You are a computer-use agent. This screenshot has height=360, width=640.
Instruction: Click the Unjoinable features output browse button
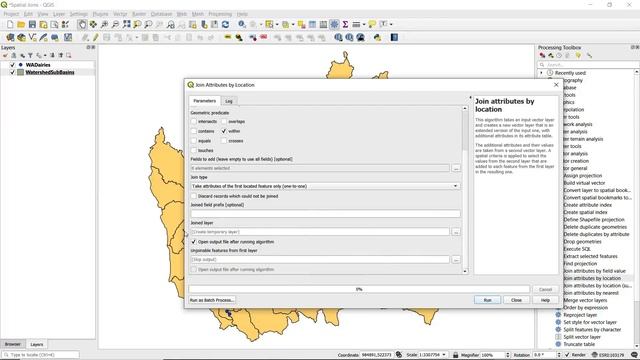click(456, 260)
